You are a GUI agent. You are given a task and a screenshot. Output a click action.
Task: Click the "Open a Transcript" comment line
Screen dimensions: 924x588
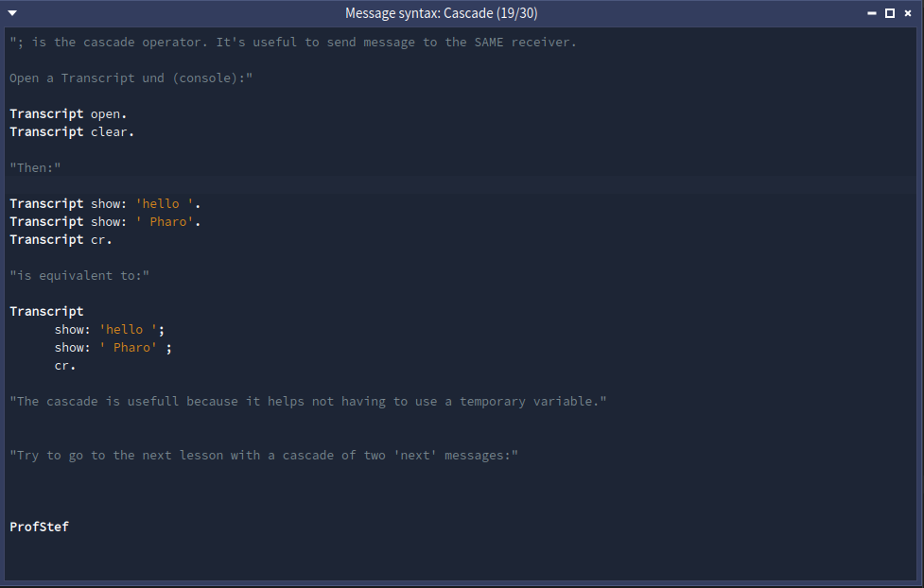point(131,78)
